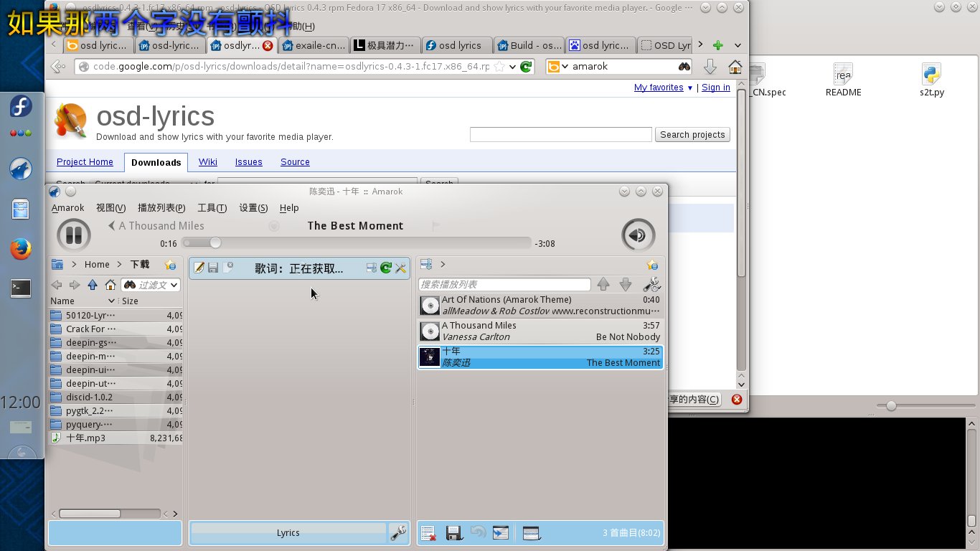This screenshot has width=980, height=551.
Task: Click the edit lyrics pencil icon
Action: 199,268
